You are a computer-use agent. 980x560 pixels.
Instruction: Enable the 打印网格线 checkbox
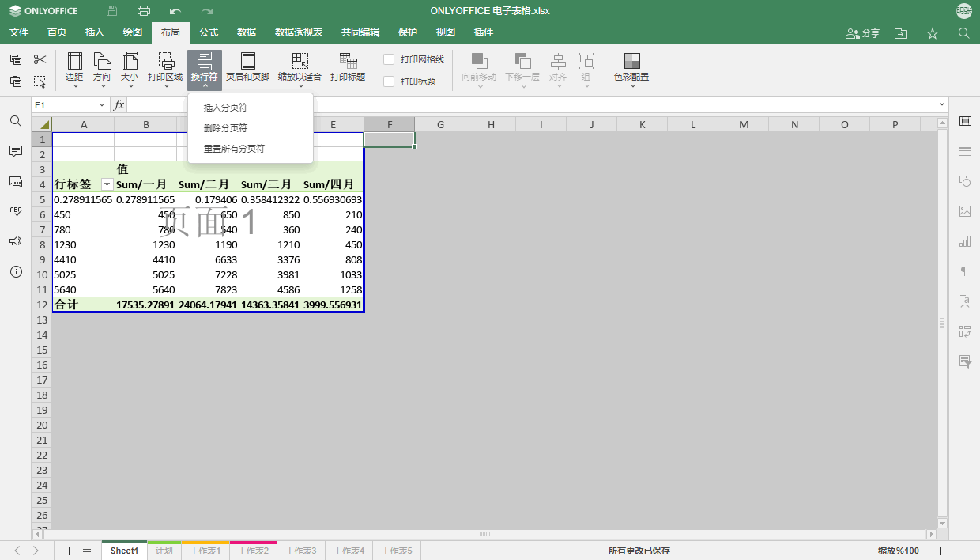click(389, 59)
